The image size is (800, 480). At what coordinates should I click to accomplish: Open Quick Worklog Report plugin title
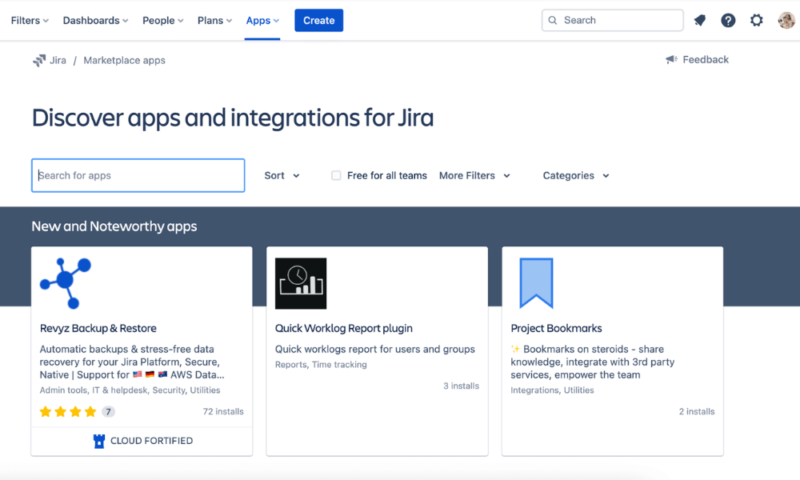[x=344, y=328]
